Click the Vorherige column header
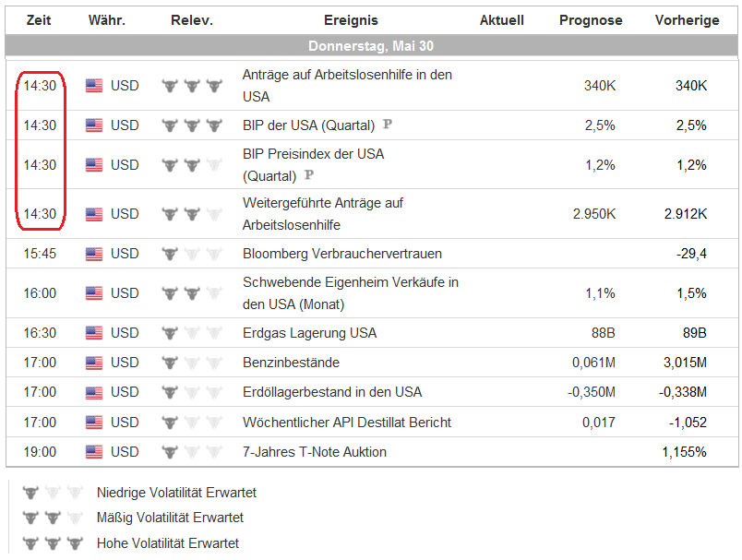The image size is (742, 560). (687, 20)
